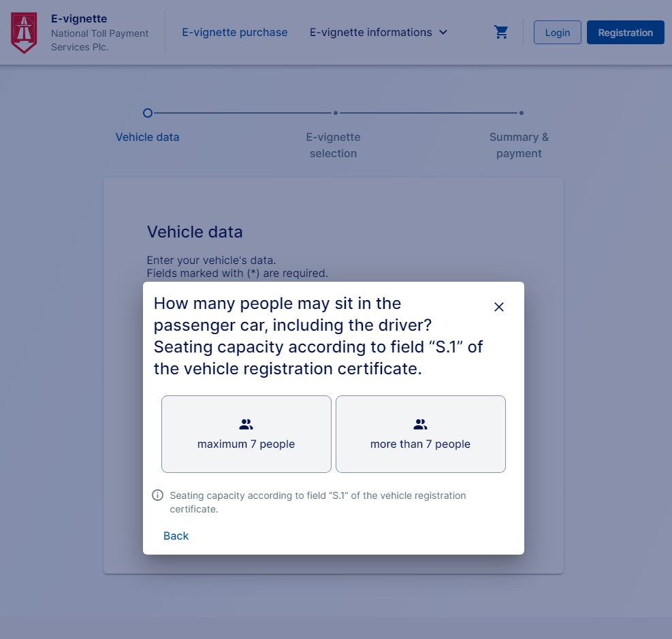Click the "Vehicle data" step label
Screen dimensions: 672x639
coord(148,137)
